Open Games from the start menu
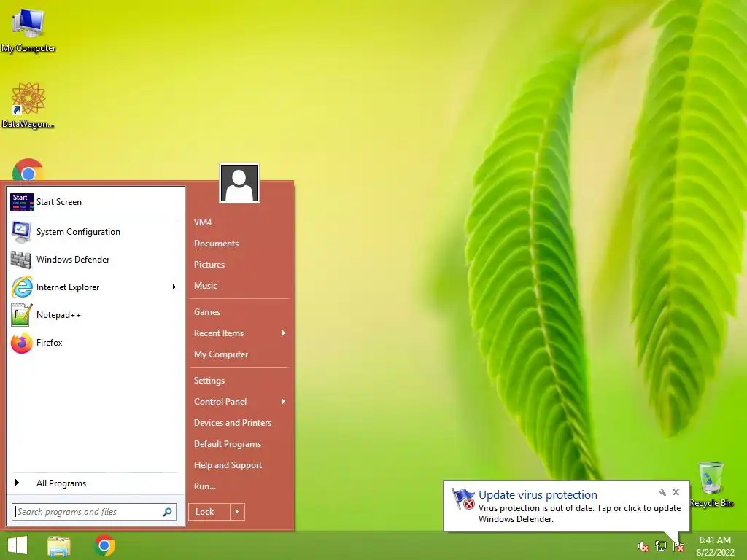747x560 pixels. [207, 312]
